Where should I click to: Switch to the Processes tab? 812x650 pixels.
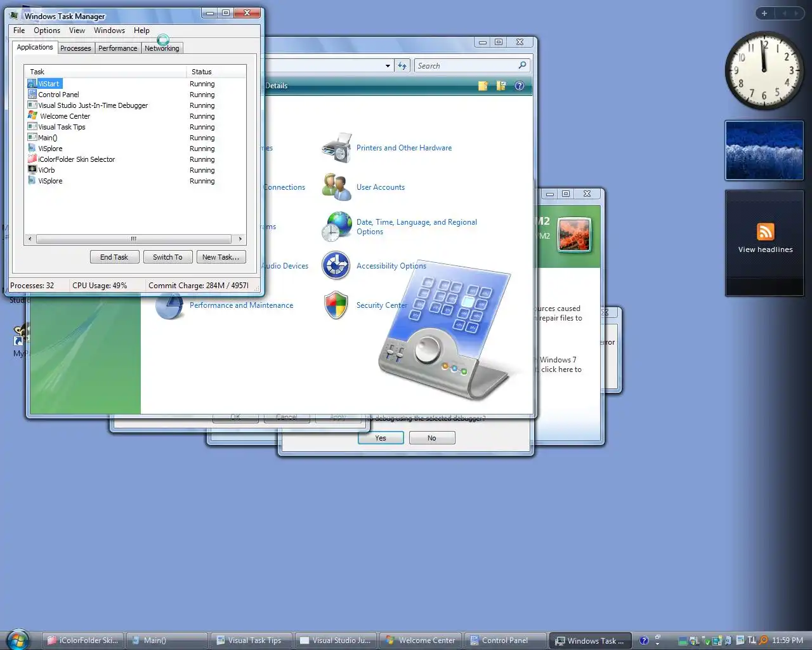(x=75, y=48)
